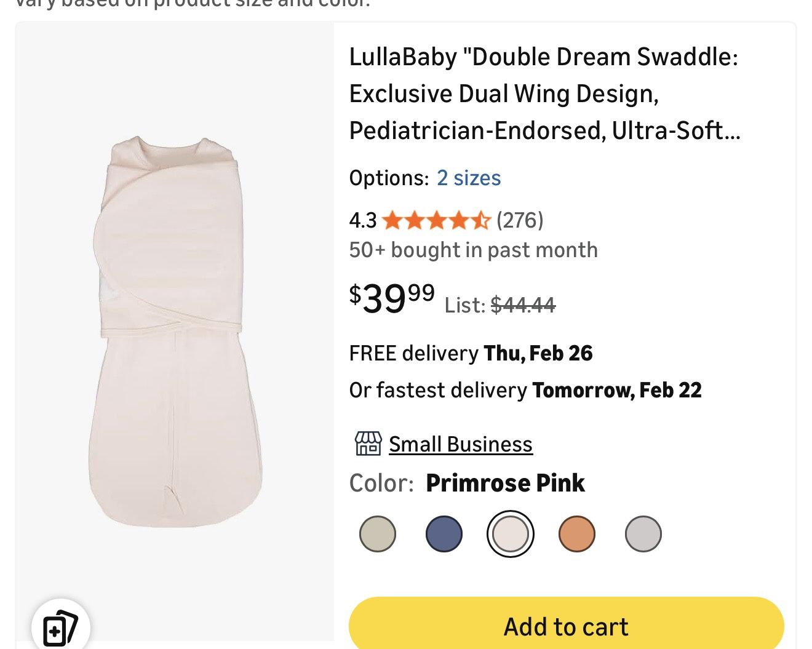Click the Small Business text link
The height and width of the screenshot is (649, 812).
pos(460,444)
